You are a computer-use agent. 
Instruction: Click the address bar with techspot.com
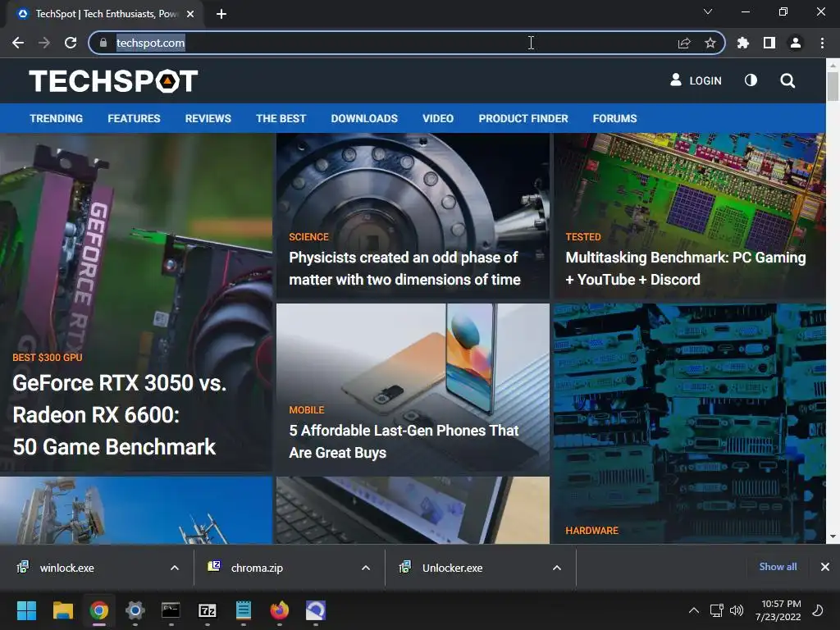[407, 43]
